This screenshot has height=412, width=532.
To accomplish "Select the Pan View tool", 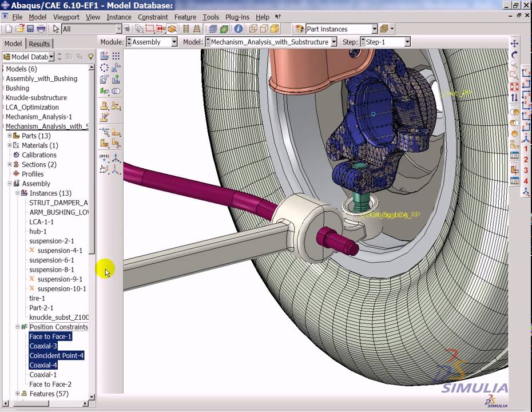I will [x=514, y=43].
